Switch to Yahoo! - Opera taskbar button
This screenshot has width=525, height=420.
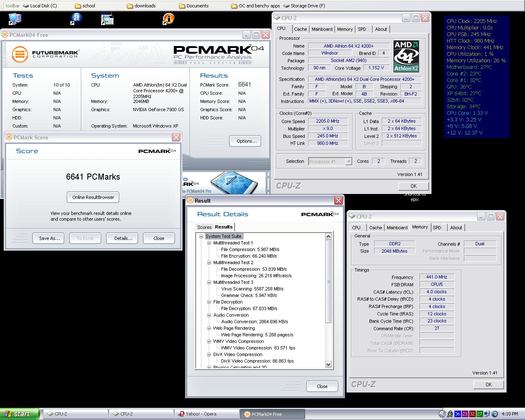(x=206, y=414)
